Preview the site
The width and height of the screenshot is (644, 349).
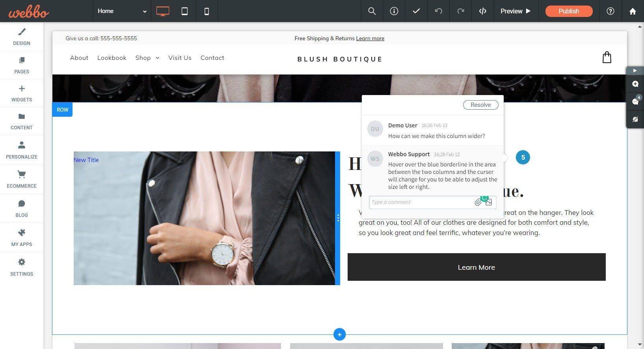[516, 11]
